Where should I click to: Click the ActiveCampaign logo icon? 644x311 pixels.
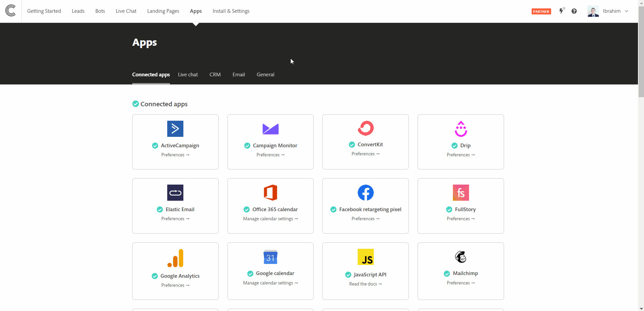(x=175, y=129)
